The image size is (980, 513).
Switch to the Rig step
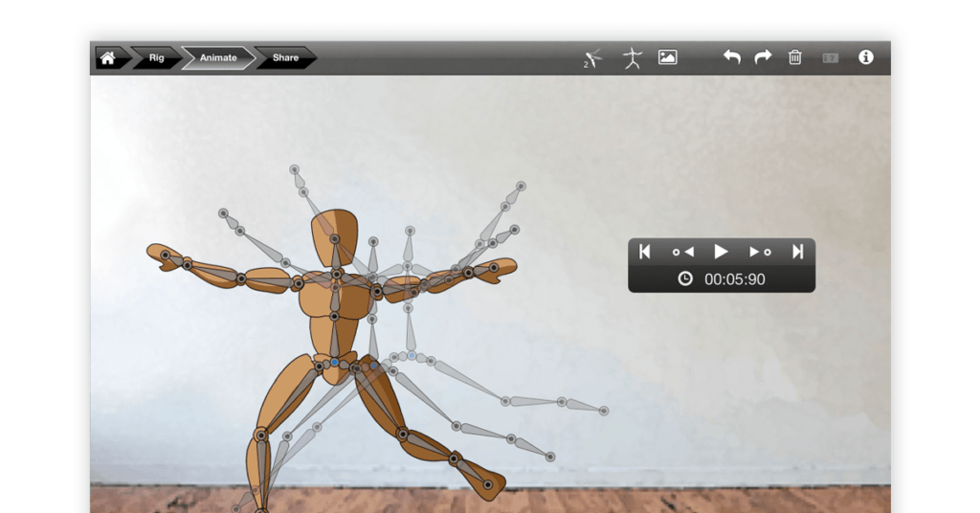point(156,57)
